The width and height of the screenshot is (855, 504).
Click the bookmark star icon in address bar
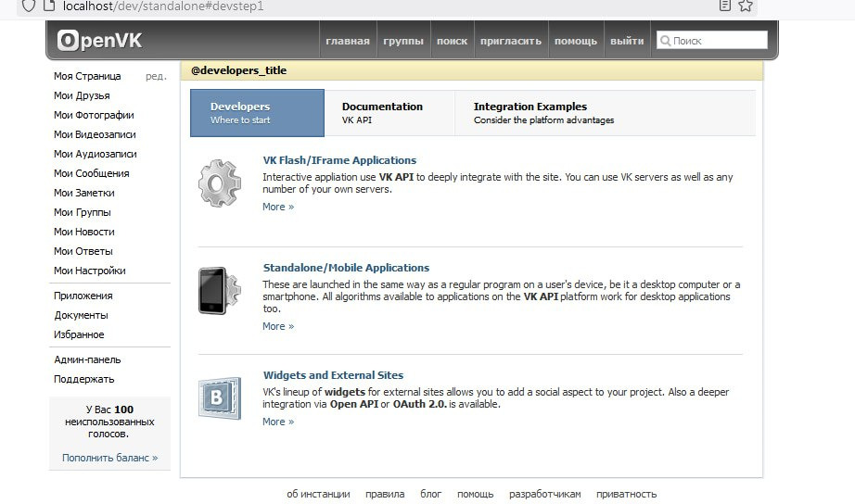(x=746, y=6)
